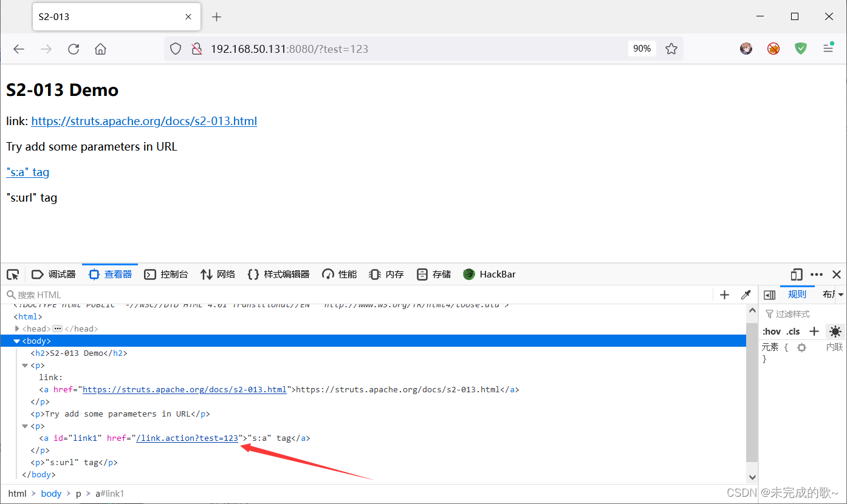Viewport: 847px width, 504px height.
Task: Toggle light color scheme simulation
Action: pyautogui.click(x=835, y=332)
